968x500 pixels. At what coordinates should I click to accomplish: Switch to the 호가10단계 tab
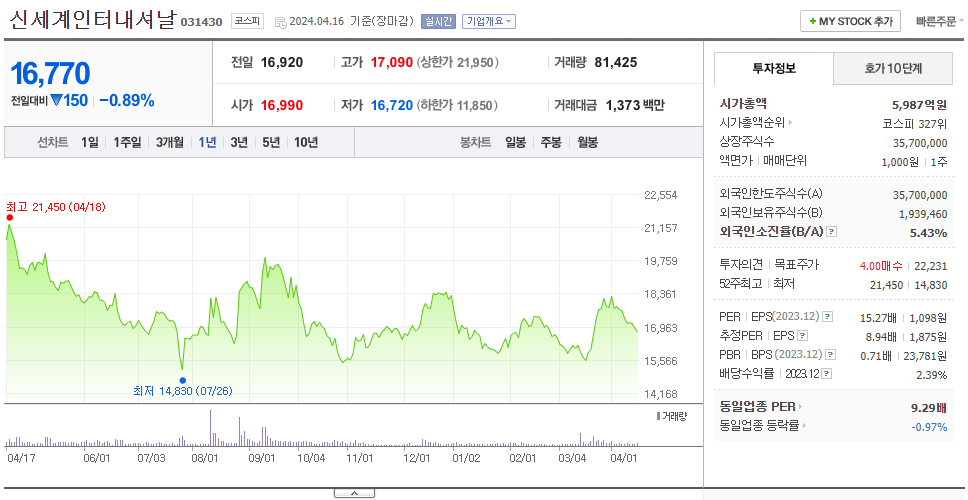coord(893,69)
